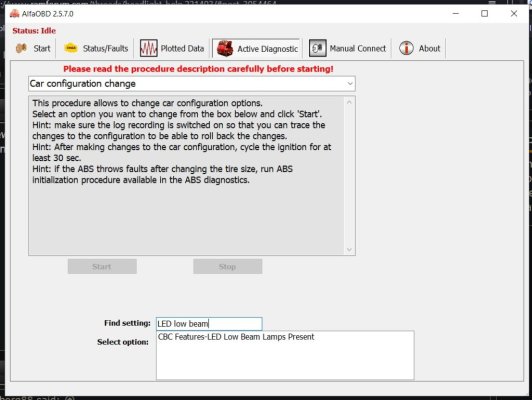Focus the Find setting text field
Image resolution: width=532 pixels, height=400 pixels.
coord(209,324)
